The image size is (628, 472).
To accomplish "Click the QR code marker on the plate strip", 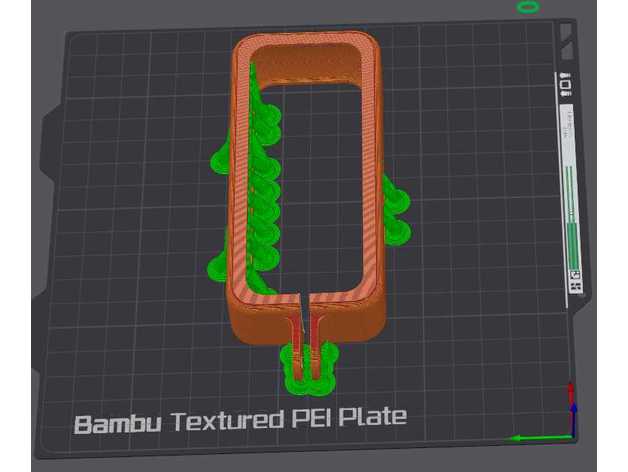I will pos(575,279).
